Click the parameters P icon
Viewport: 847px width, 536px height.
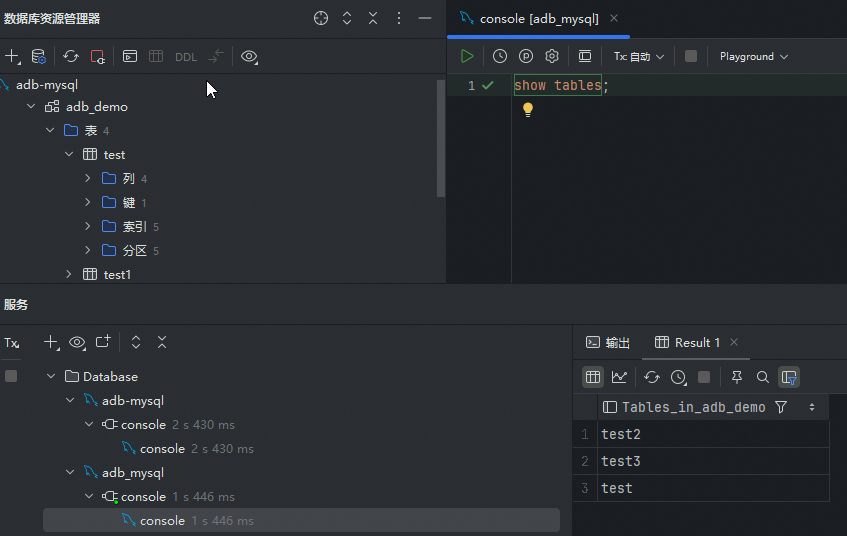(x=526, y=56)
